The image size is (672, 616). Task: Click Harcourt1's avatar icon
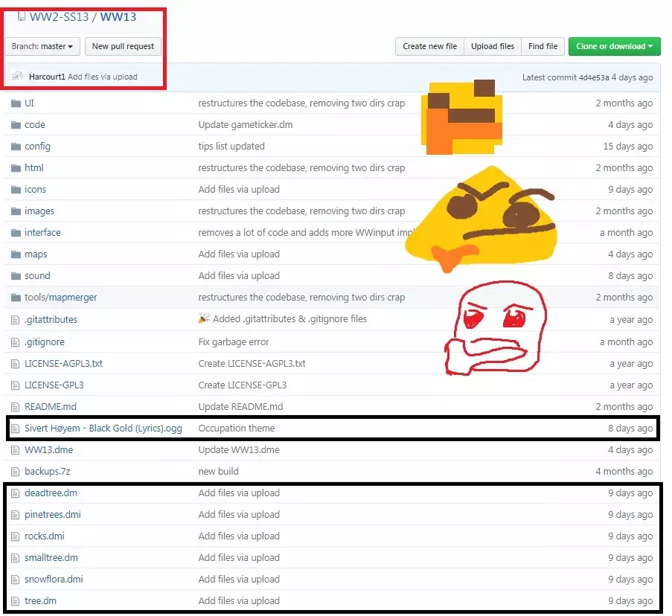(17, 76)
